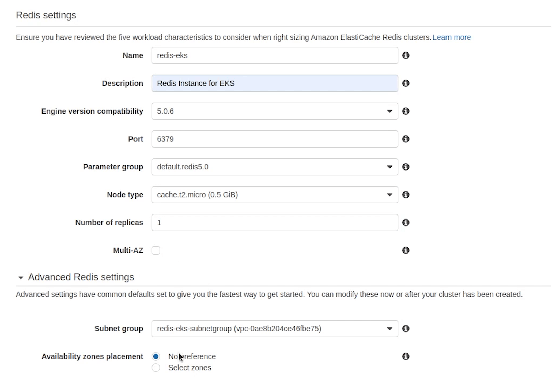560x392 pixels.
Task: Click the Multi-AZ info icon
Action: (x=406, y=250)
